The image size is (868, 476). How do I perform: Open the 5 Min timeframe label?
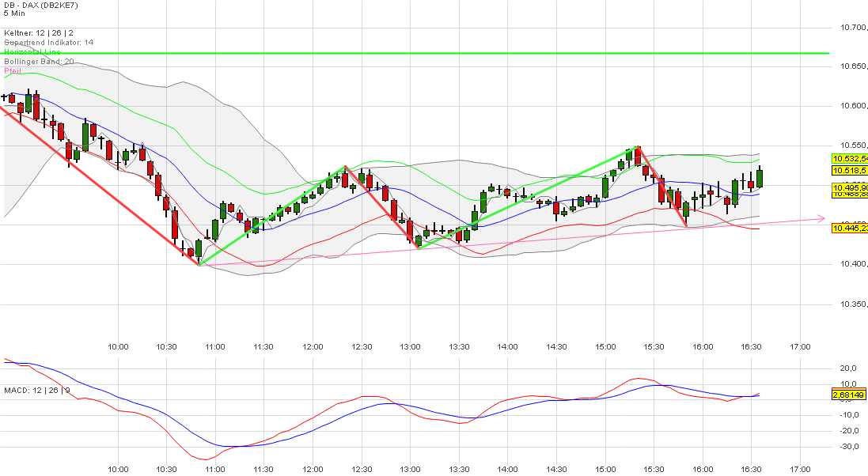pos(15,13)
